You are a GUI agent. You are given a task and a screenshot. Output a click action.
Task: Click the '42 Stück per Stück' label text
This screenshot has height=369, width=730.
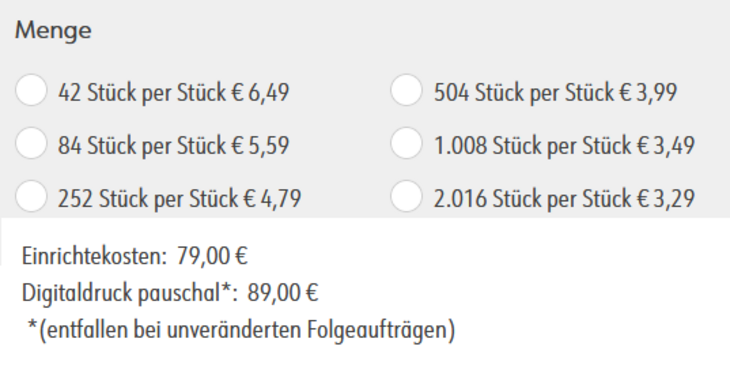142,93
